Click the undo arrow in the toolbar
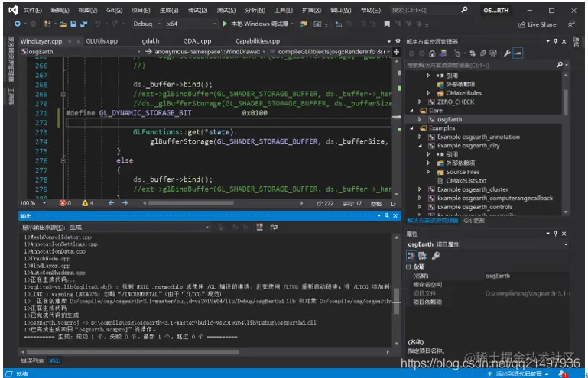This screenshot has width=588, height=378. [x=98, y=24]
